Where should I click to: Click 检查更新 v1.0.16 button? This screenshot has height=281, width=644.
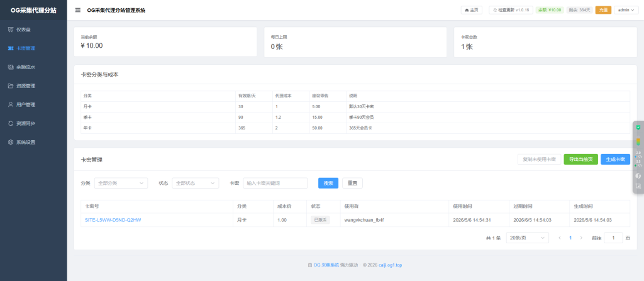[511, 10]
